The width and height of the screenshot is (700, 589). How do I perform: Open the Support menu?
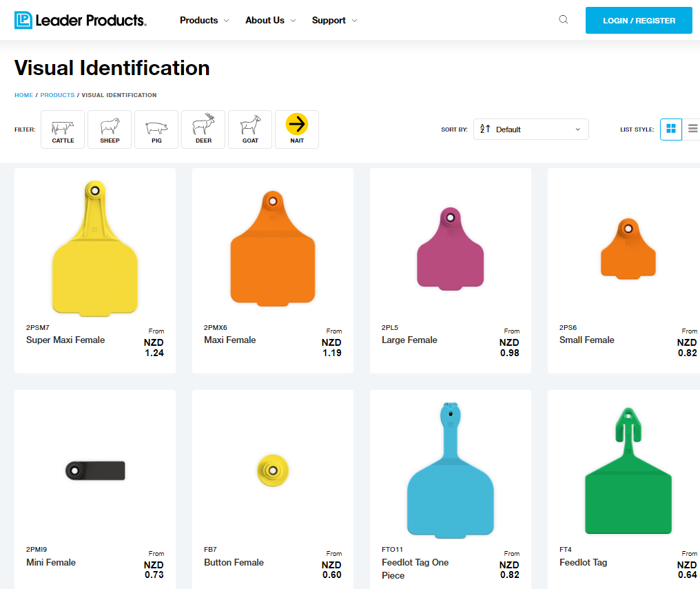(x=334, y=21)
